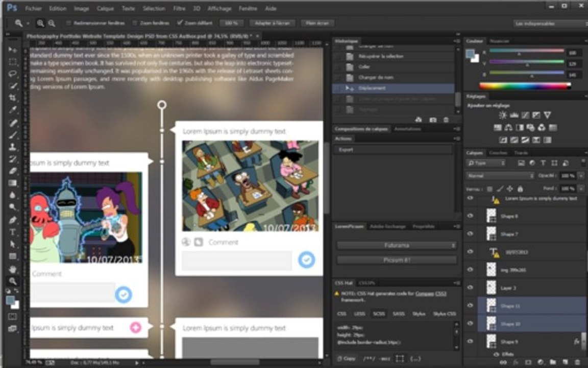Screen dimensions: 588x368
Task: Click the Picisum it! button
Action: tap(397, 260)
